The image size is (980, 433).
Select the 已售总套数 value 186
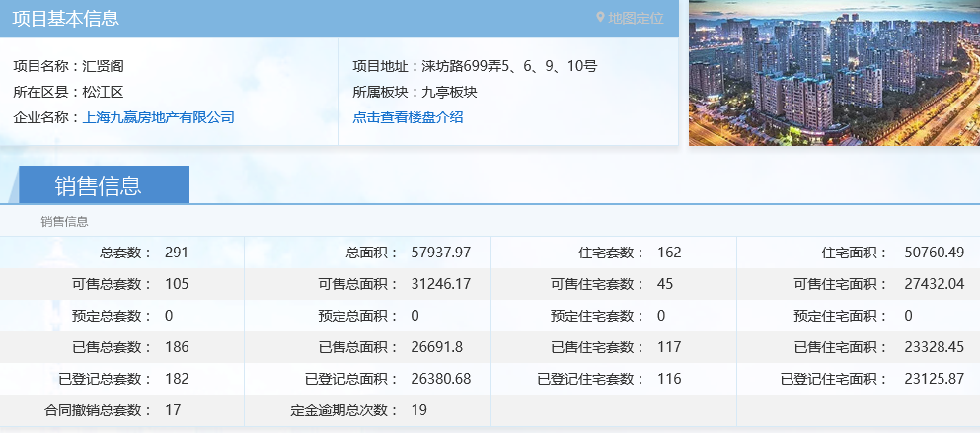177,347
